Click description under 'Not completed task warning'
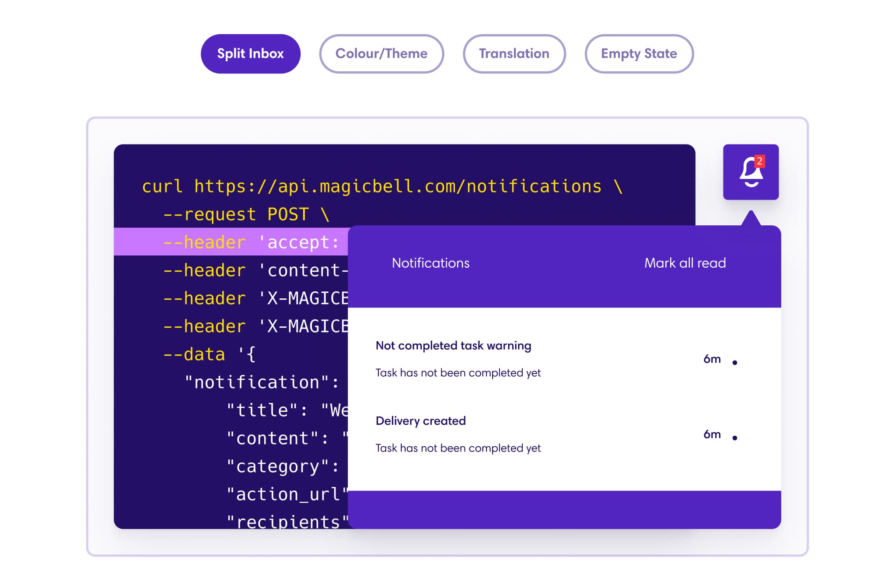The width and height of the screenshot is (895, 588). coord(458,373)
